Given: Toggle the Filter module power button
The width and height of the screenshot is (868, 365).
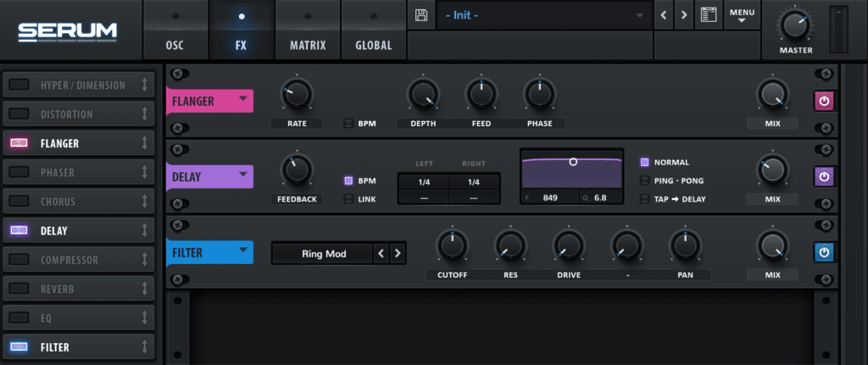Looking at the screenshot, I should pos(824,252).
